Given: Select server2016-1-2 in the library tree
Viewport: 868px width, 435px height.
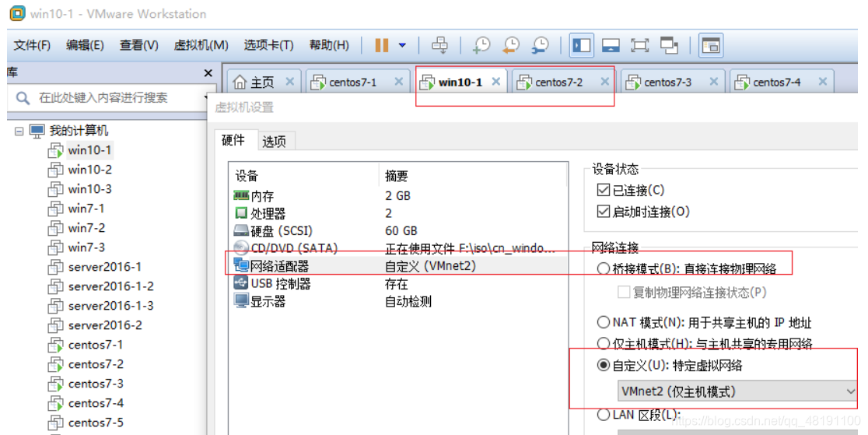Looking at the screenshot, I should pyautogui.click(x=110, y=286).
